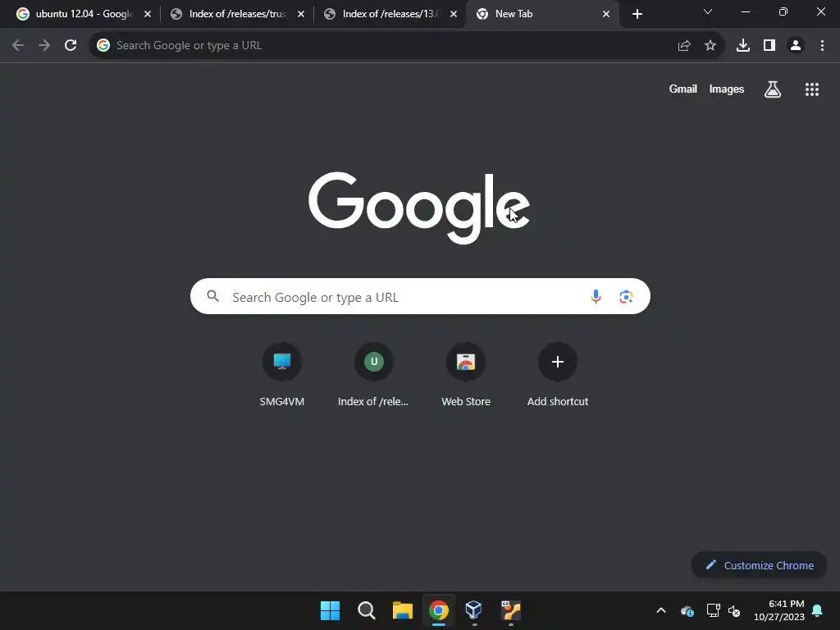Click the OneDrive cloud tray icon
The width and height of the screenshot is (840, 630).
687,610
